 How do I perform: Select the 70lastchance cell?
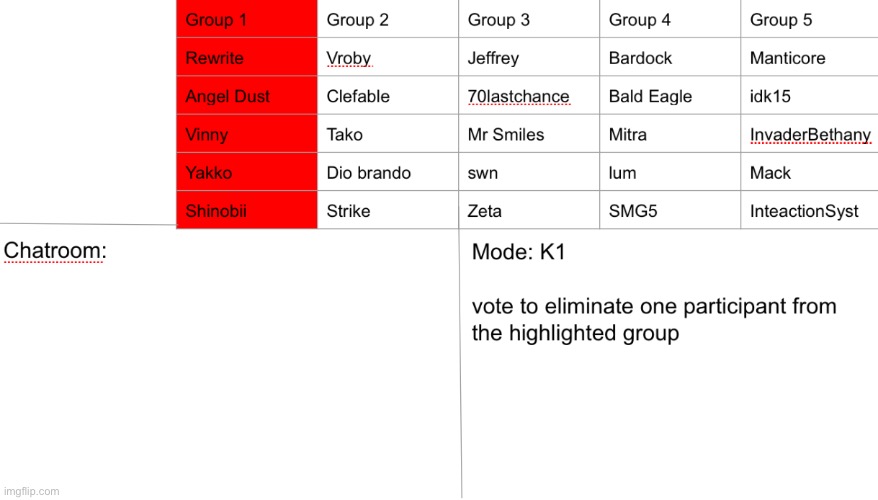pyautogui.click(x=529, y=96)
